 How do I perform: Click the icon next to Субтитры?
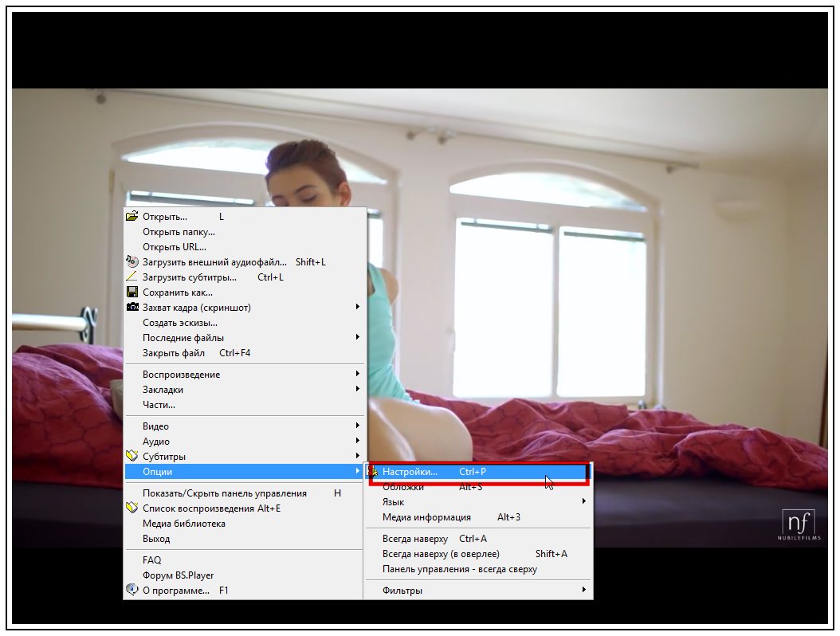pyautogui.click(x=131, y=456)
